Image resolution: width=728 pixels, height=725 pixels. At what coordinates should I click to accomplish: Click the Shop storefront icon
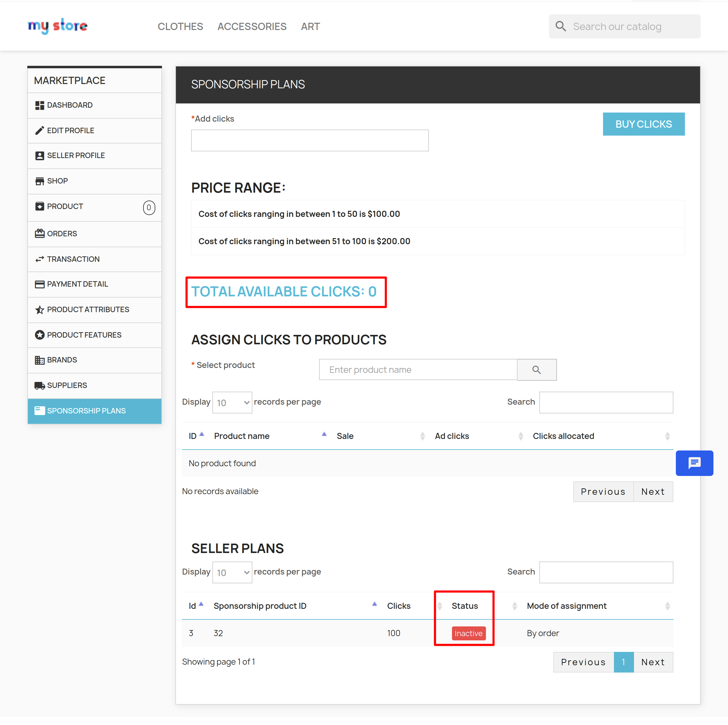tap(39, 181)
